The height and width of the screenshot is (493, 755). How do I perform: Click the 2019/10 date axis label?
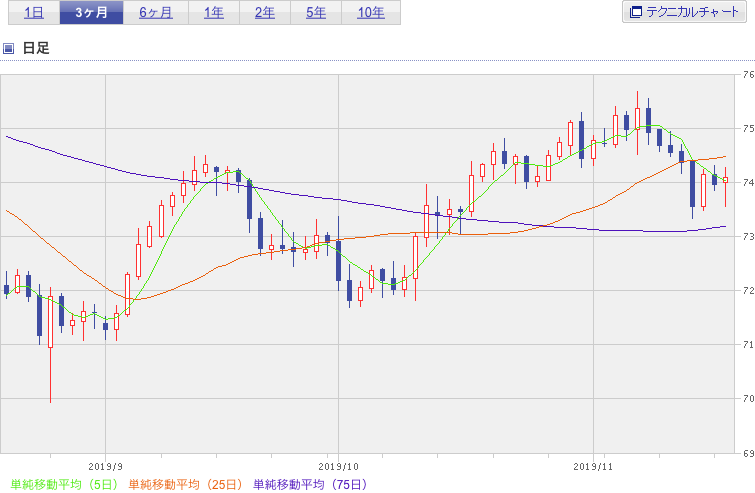tap(338, 467)
